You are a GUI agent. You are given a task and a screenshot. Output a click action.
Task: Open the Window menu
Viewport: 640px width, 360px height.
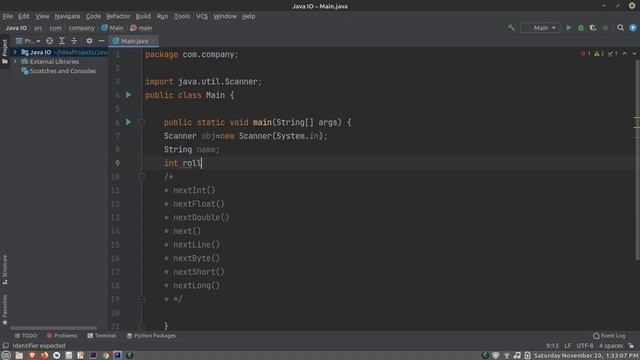pyautogui.click(x=225, y=16)
